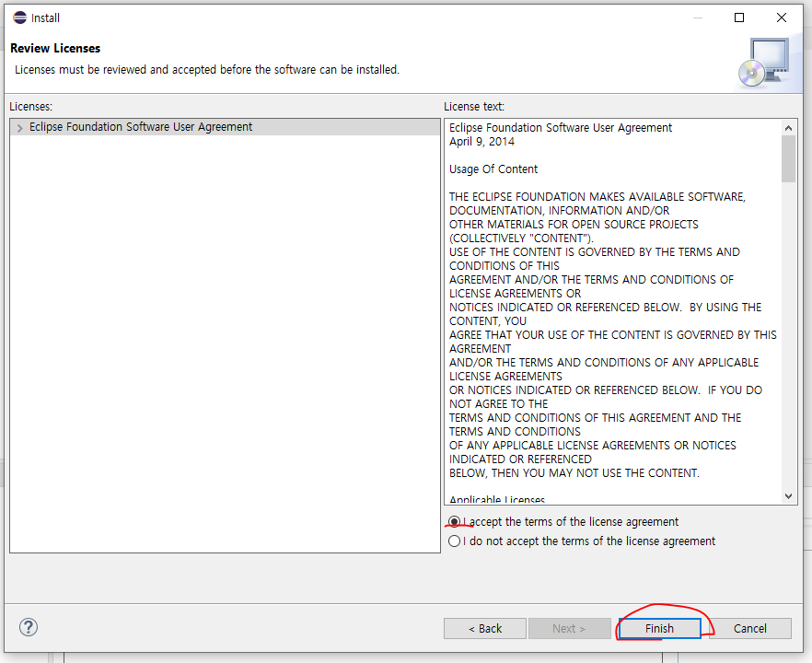
Task: Click the license text scrollbar down arrow
Action: point(788,496)
